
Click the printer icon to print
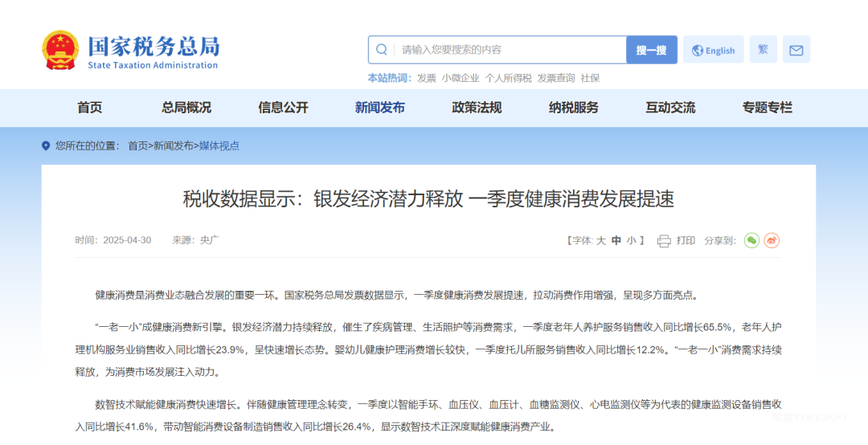[664, 241]
